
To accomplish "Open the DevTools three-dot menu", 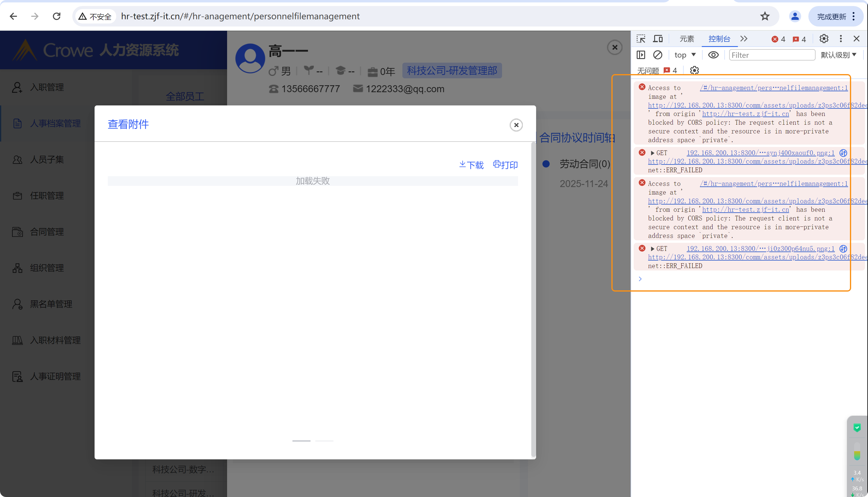I will (x=841, y=39).
